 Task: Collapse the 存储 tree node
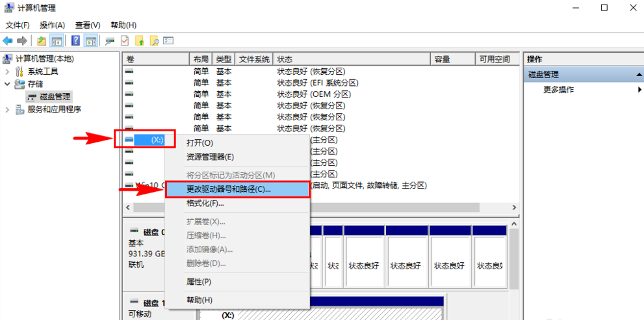pos(6,85)
